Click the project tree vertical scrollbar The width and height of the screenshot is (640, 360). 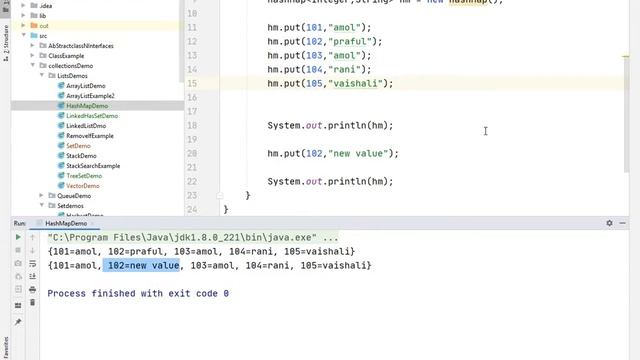coord(182,41)
